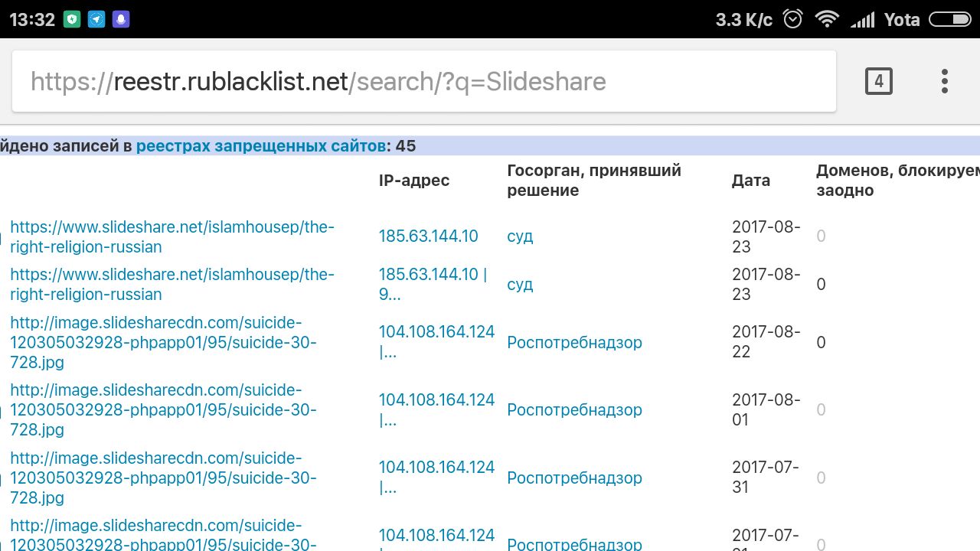Open suicide-30-728.jpg link dated 2017-07-31
This screenshot has width=980, height=551.
click(x=163, y=478)
